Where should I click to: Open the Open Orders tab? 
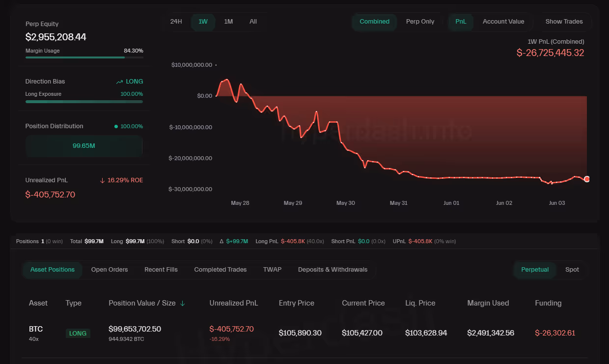click(110, 269)
